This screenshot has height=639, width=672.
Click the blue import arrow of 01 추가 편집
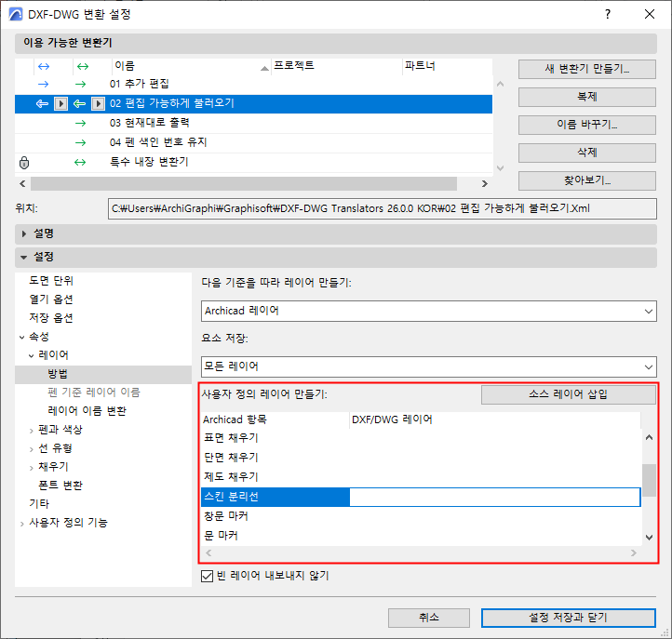[44, 84]
